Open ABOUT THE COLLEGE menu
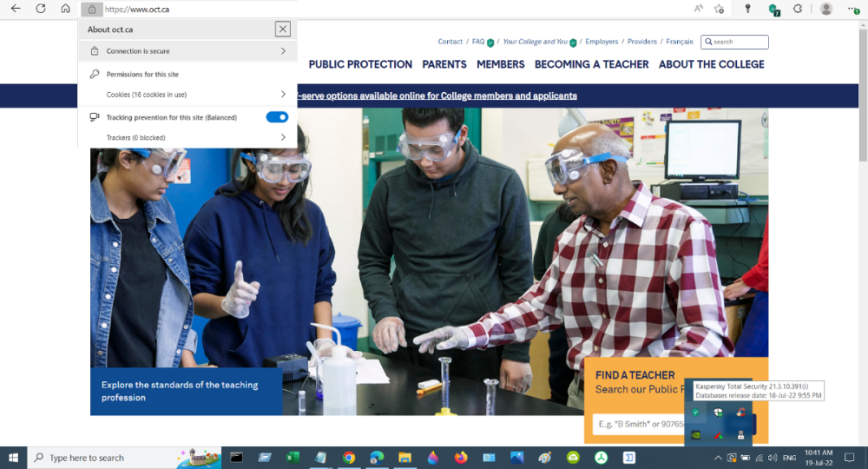Image resolution: width=868 pixels, height=469 pixels. [x=712, y=64]
